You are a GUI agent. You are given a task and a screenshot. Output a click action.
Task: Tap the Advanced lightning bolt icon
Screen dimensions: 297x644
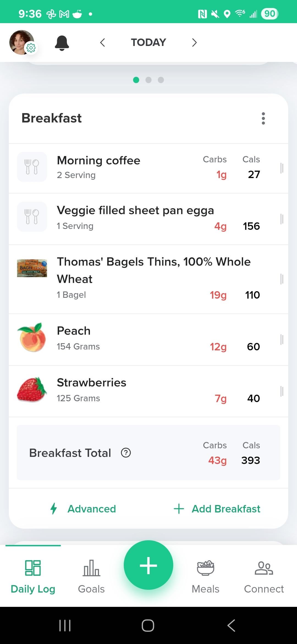click(54, 509)
